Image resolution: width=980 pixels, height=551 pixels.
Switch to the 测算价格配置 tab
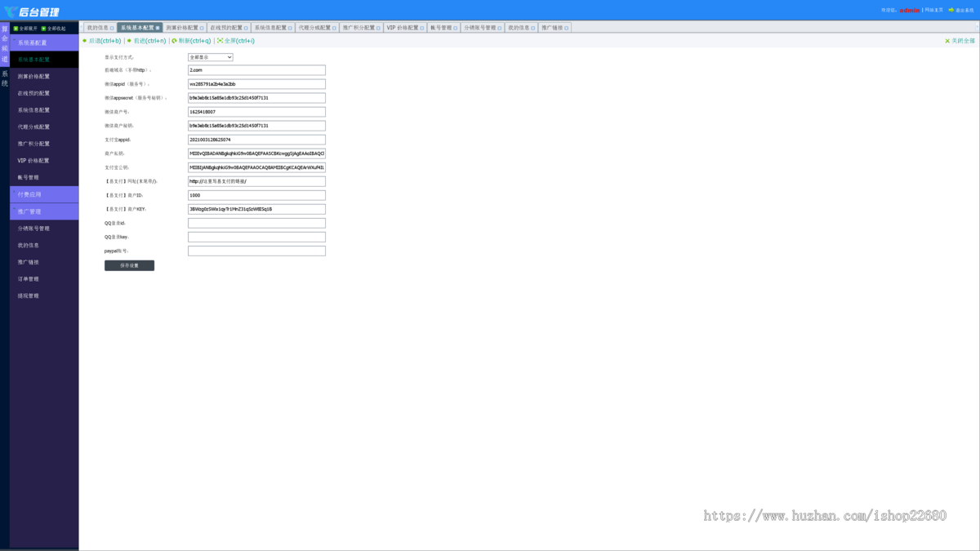click(184, 28)
